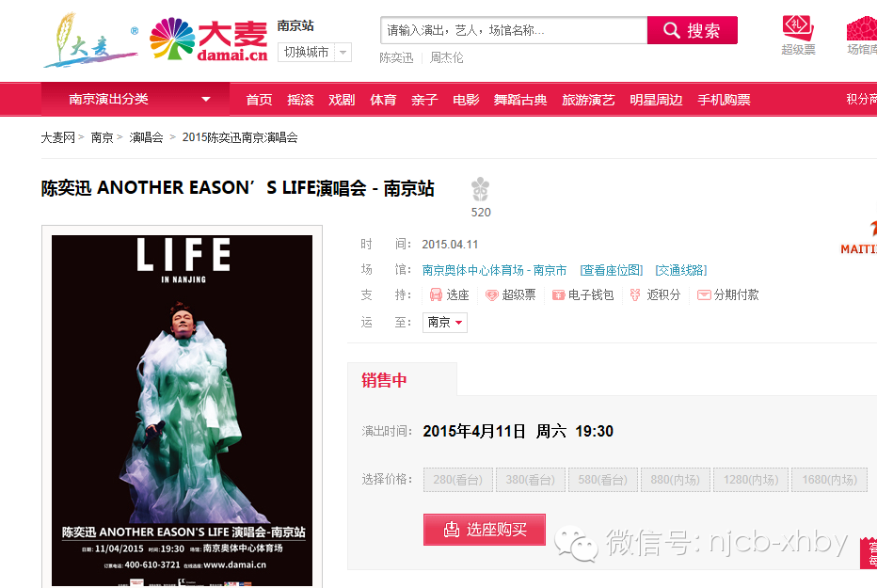Open the 摇滚 menu item

[x=300, y=100]
